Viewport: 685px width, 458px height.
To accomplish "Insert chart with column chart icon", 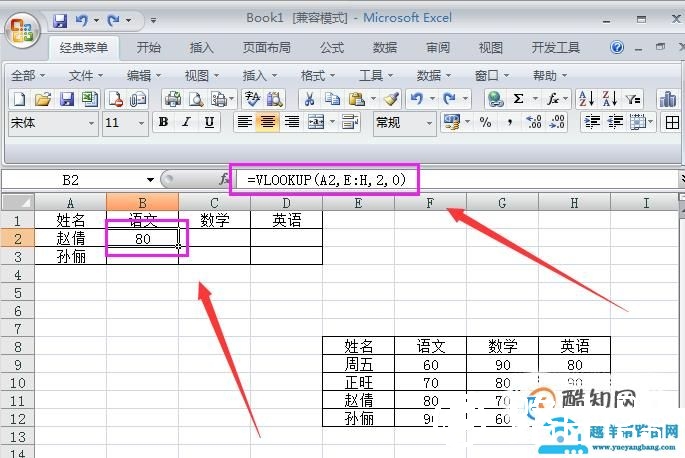I will pyautogui.click(x=668, y=99).
